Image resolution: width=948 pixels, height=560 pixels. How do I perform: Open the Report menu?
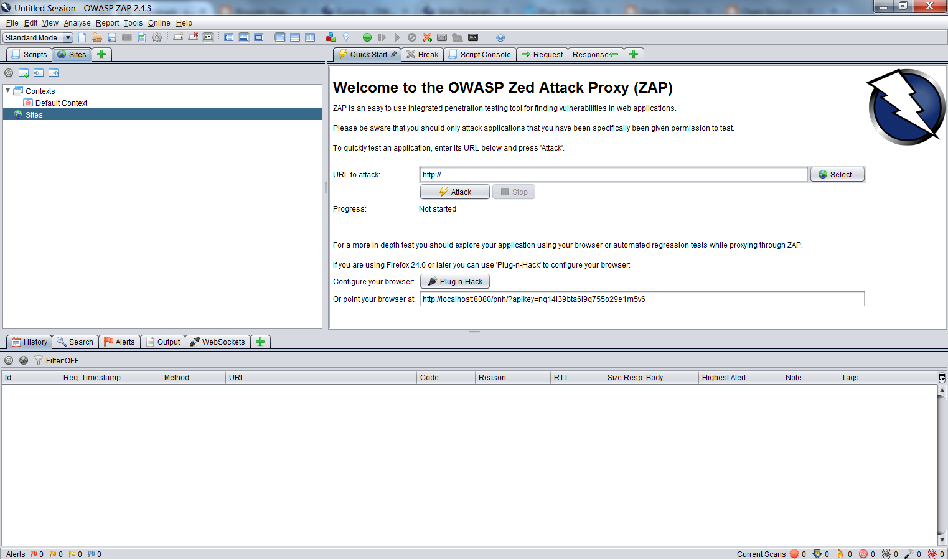point(107,23)
